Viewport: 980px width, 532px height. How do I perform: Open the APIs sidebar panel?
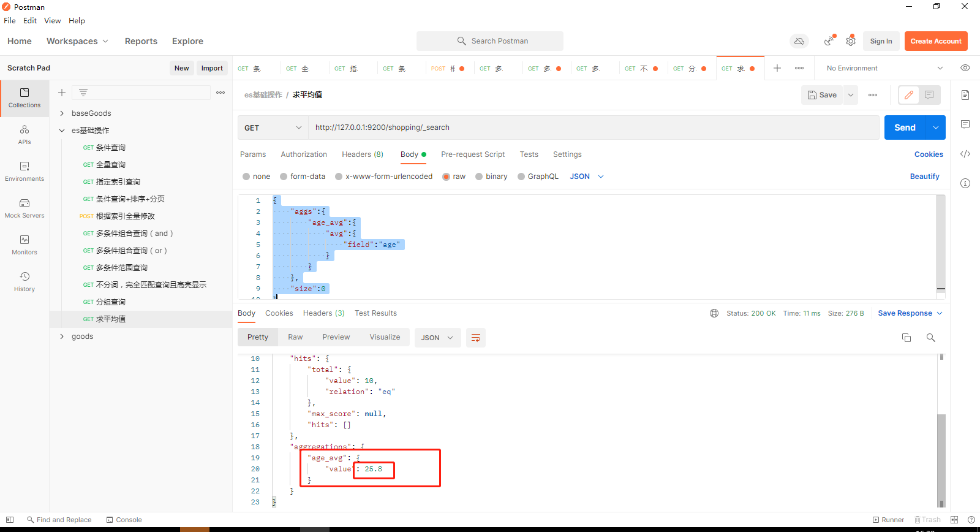click(x=24, y=135)
